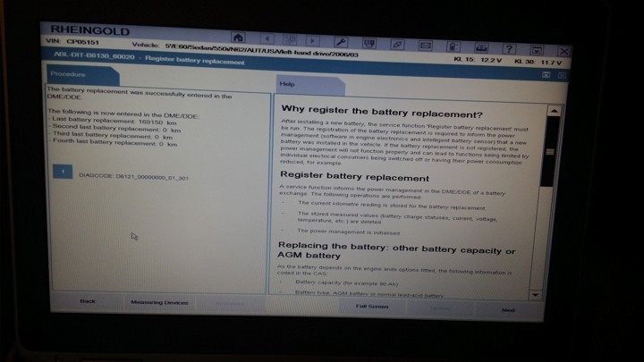Go to the Home screen icon
The image size is (644, 362).
coord(238,38)
